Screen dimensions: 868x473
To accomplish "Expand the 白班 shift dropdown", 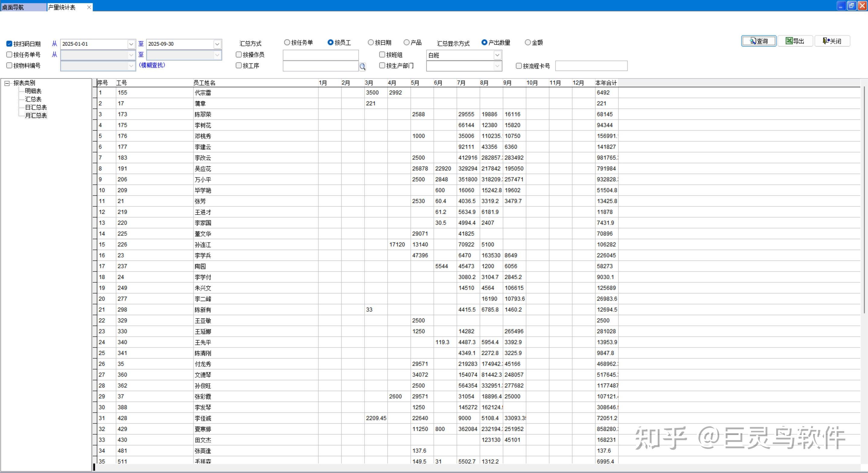I will point(497,55).
